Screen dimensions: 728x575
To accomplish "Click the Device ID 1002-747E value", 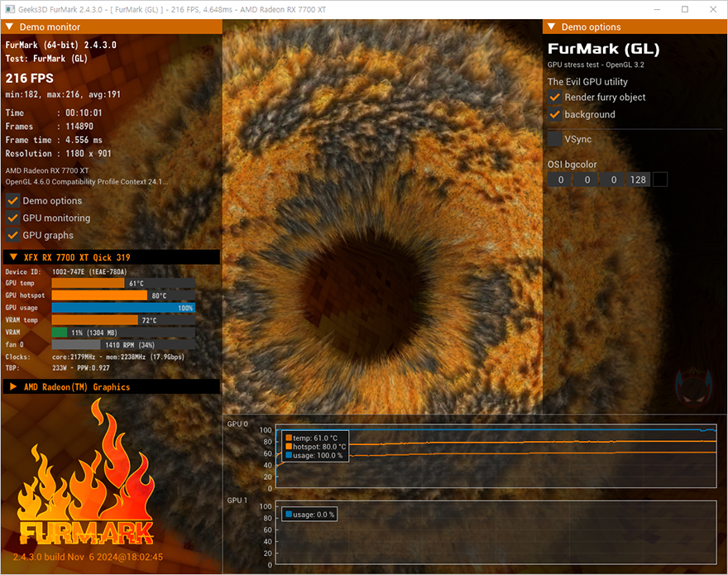I will tap(89, 271).
